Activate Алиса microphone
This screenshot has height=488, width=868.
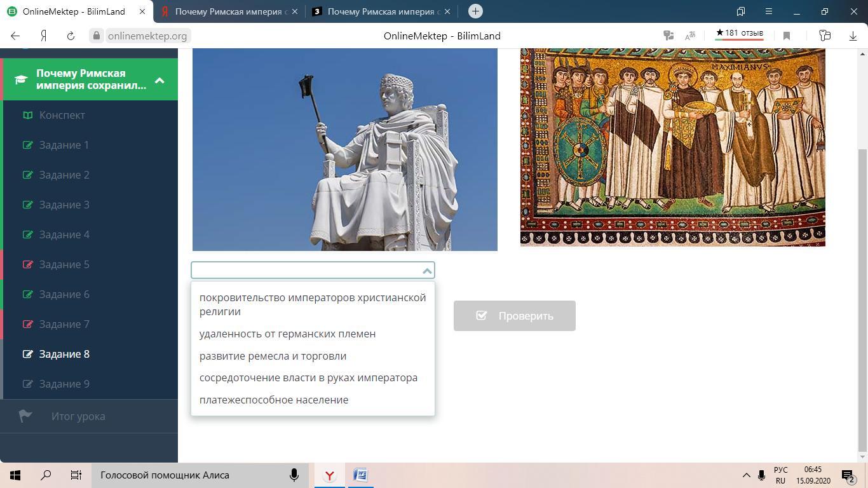click(294, 475)
